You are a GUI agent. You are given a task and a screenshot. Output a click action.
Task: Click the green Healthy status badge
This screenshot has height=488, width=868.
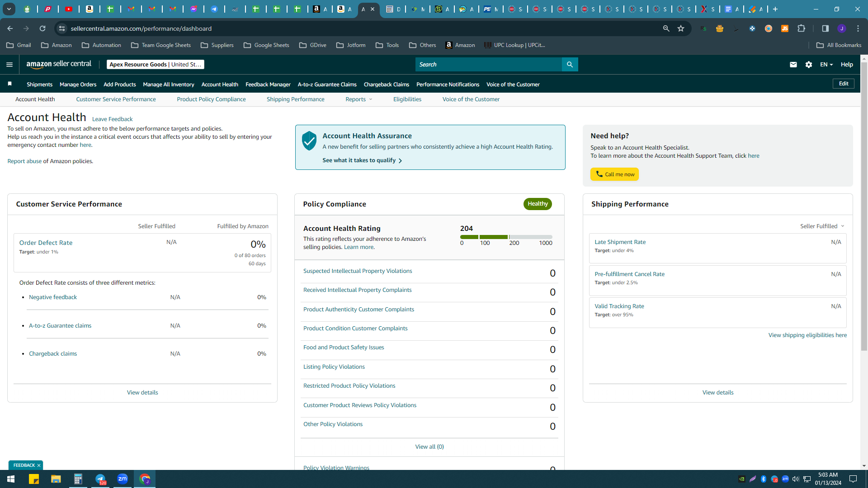click(x=538, y=204)
